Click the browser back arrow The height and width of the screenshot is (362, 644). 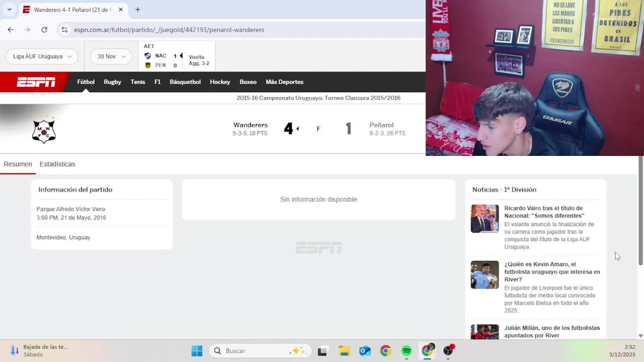(x=11, y=30)
